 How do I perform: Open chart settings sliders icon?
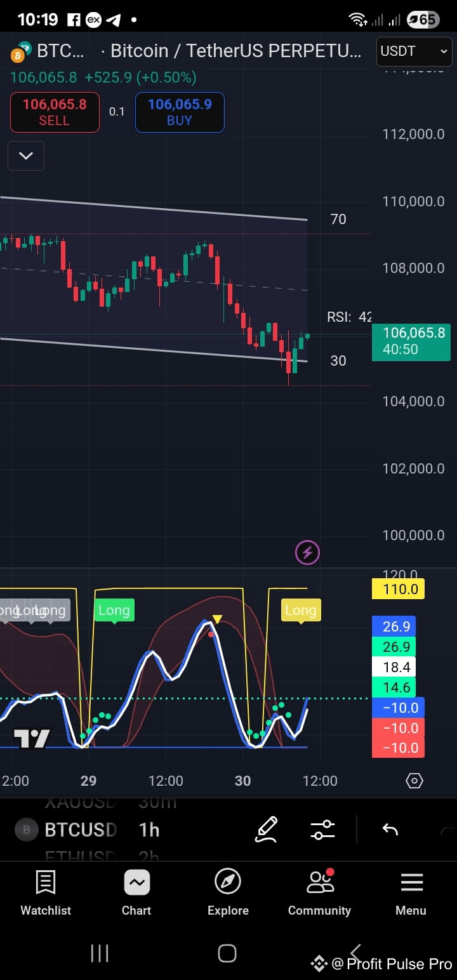[x=322, y=830]
